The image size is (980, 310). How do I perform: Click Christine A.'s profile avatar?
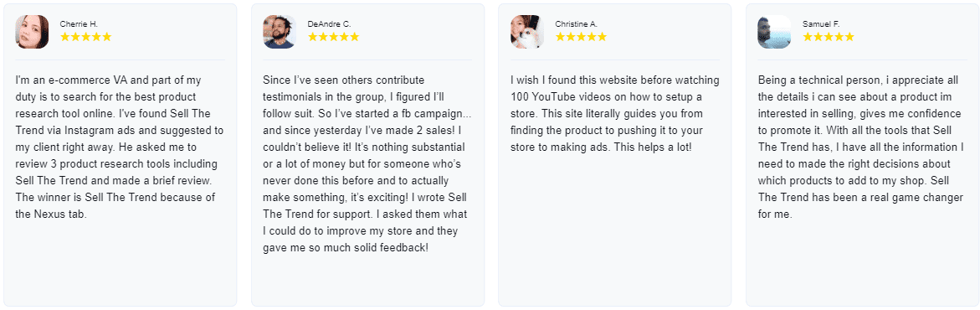click(x=527, y=32)
